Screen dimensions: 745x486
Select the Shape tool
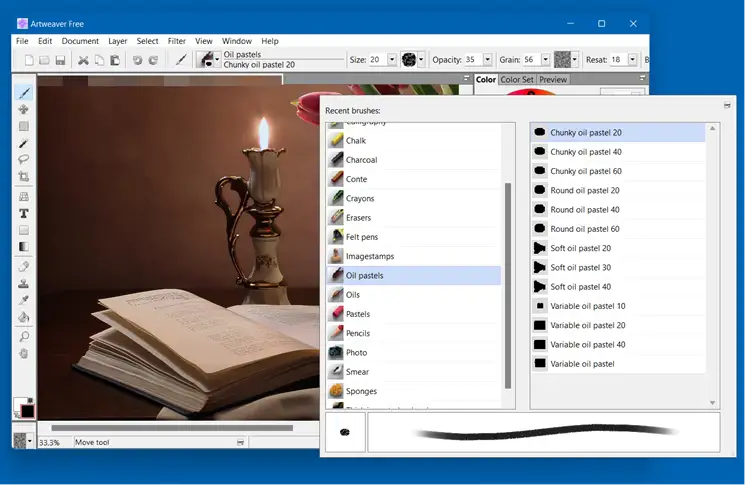pos(23,230)
